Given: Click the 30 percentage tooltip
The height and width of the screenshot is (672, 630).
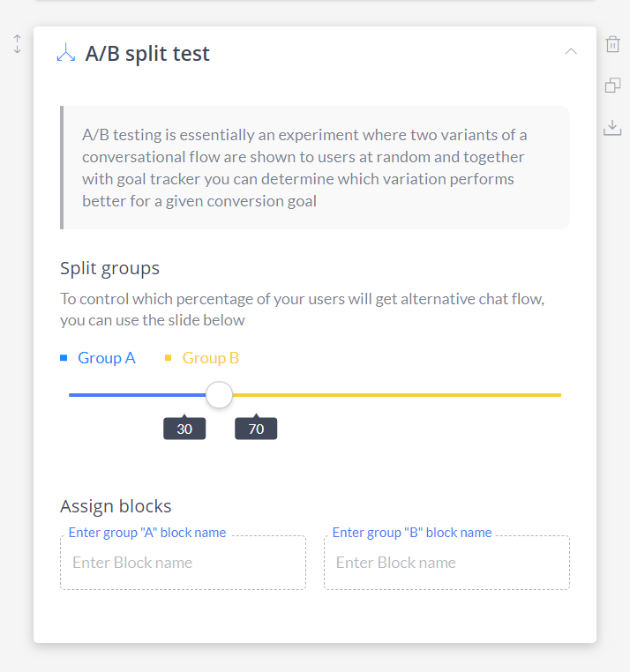Looking at the screenshot, I should 184,429.
